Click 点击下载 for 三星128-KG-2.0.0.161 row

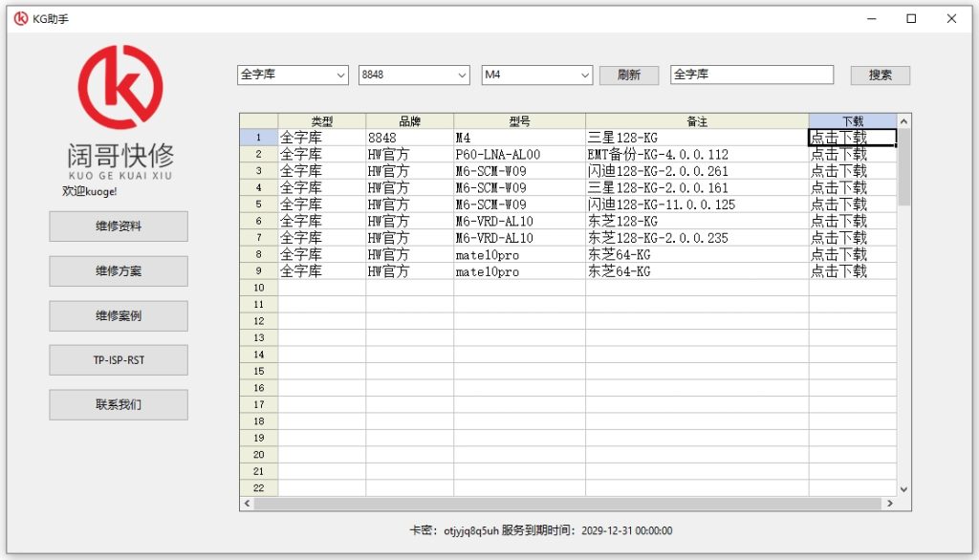[x=852, y=188]
